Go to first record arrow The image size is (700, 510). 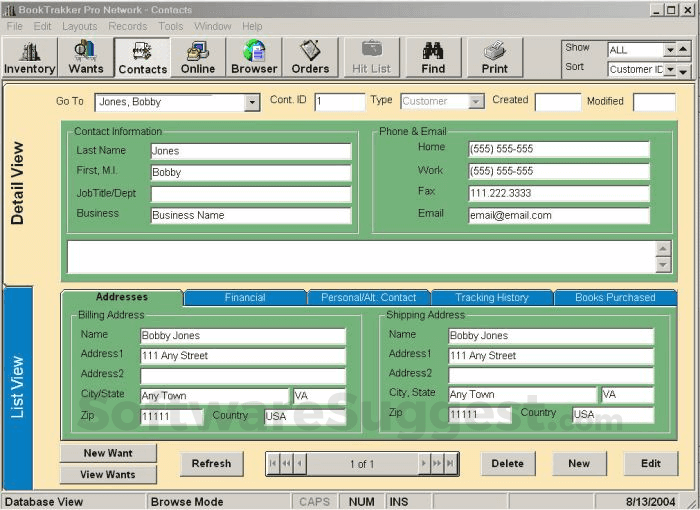coord(273,464)
